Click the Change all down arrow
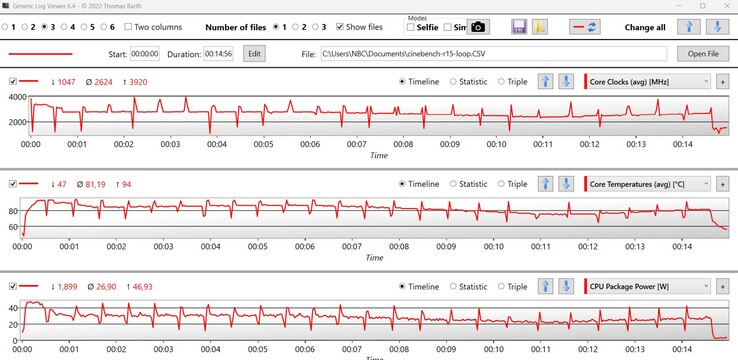 [x=718, y=27]
